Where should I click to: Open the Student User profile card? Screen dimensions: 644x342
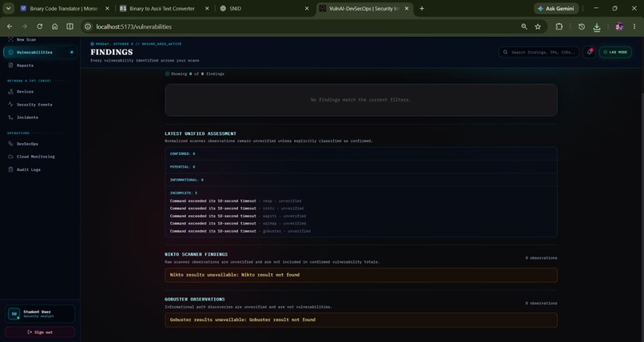40,314
